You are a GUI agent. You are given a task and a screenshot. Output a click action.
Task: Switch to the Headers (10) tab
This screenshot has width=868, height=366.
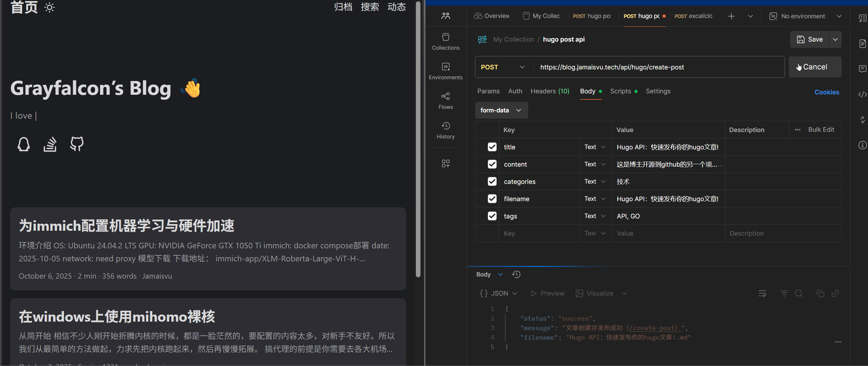coord(550,91)
